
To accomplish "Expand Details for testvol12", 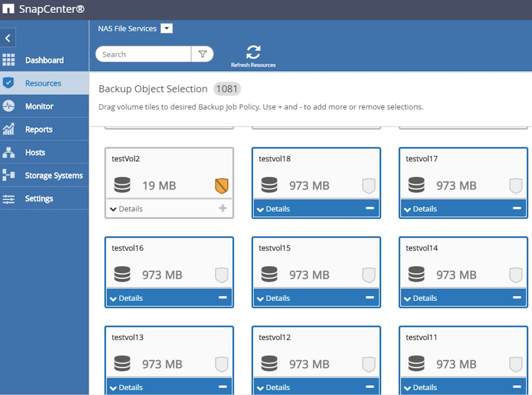I will click(274, 387).
